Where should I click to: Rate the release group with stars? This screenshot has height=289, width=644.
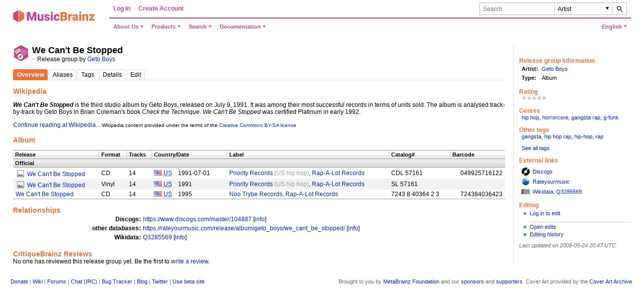coord(534,98)
